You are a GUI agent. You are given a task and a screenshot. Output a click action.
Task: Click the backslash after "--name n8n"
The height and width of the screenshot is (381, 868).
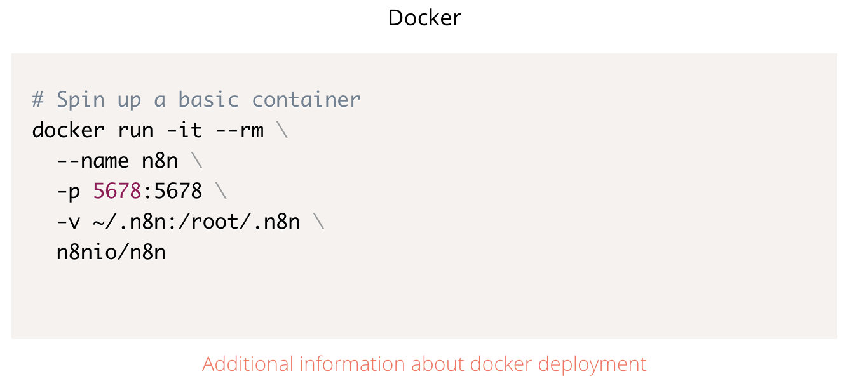click(x=197, y=161)
